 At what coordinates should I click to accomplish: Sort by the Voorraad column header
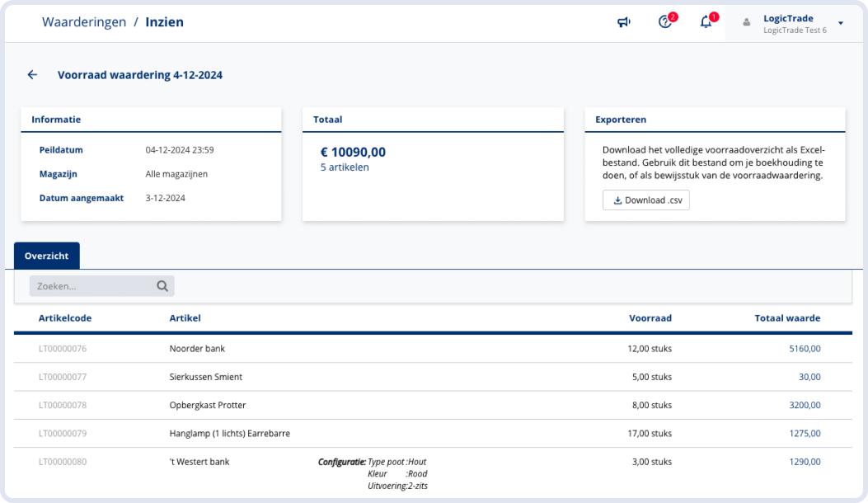(x=650, y=318)
